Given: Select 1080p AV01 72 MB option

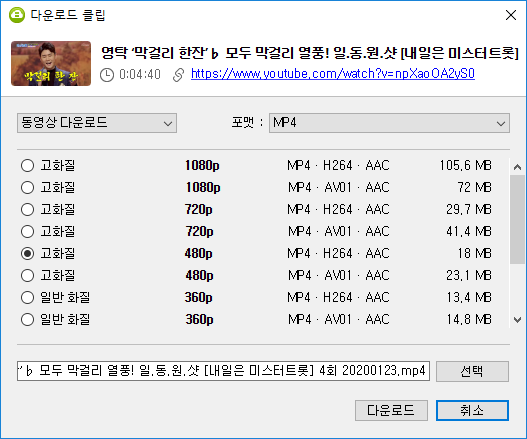Looking at the screenshot, I should click(27, 188).
